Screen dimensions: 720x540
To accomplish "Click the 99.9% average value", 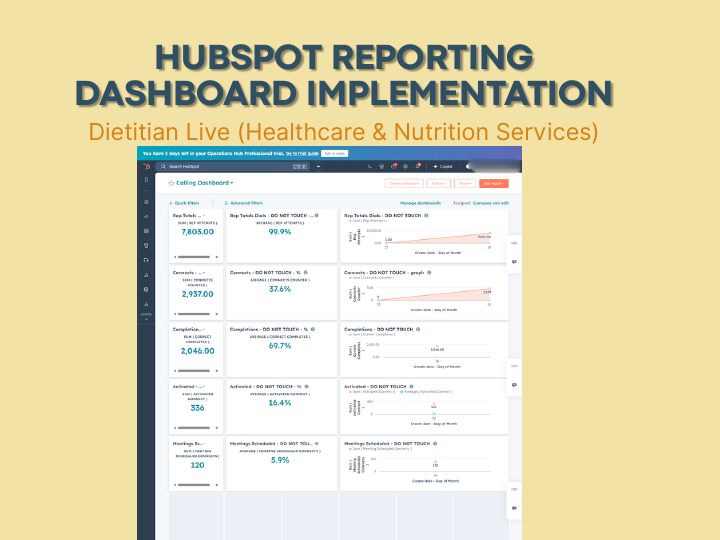I will (x=280, y=232).
